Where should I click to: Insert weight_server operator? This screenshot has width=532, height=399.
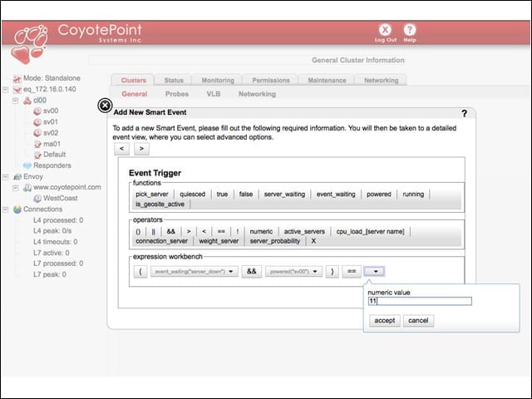219,241
